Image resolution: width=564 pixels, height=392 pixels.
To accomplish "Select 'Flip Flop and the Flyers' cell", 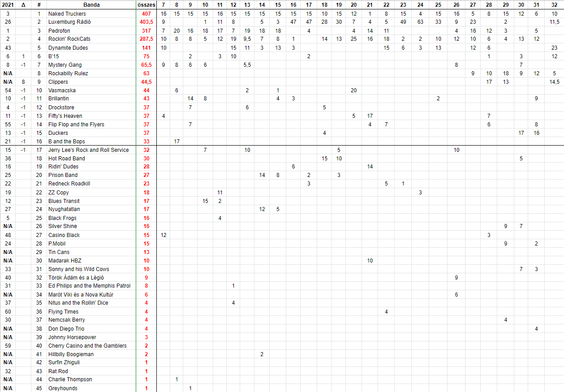I will pyautogui.click(x=91, y=125).
